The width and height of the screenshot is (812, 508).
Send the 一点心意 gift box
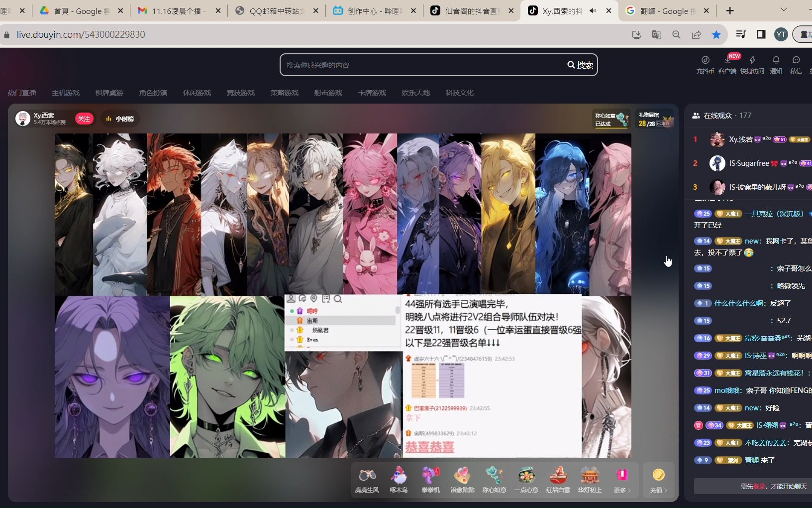[526, 480]
